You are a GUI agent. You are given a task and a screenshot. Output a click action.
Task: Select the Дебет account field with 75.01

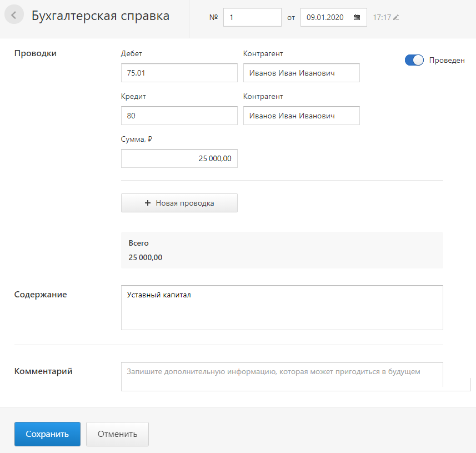pyautogui.click(x=179, y=73)
